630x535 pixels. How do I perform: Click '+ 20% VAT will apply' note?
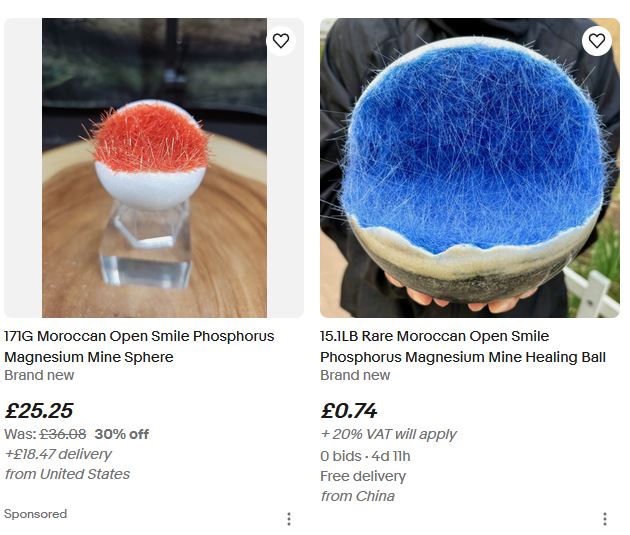pos(389,434)
